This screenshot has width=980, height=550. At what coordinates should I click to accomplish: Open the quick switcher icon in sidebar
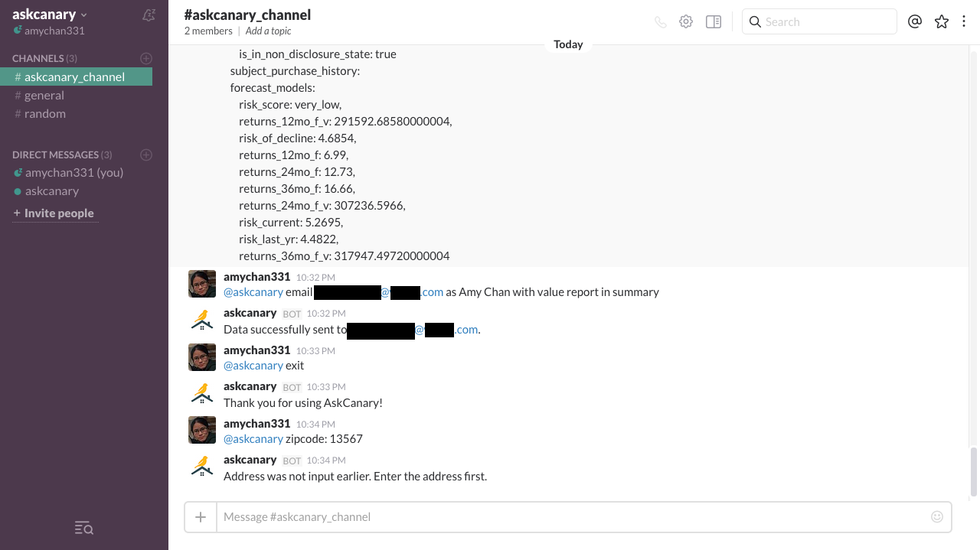click(84, 528)
